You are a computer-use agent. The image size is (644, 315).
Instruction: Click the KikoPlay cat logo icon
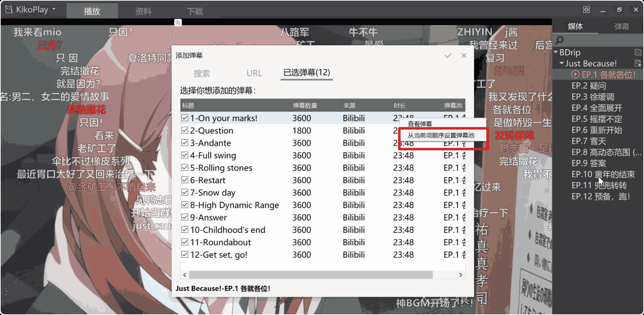tap(9, 9)
